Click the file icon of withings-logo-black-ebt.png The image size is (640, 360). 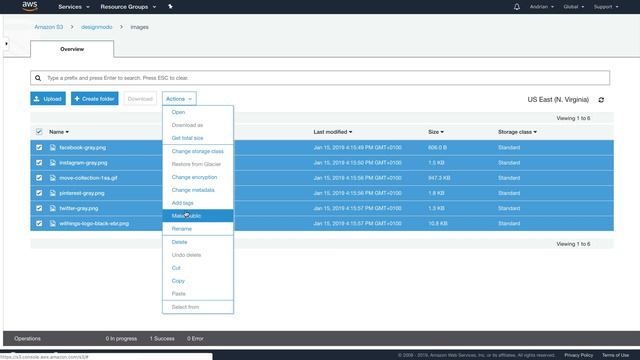click(53, 223)
